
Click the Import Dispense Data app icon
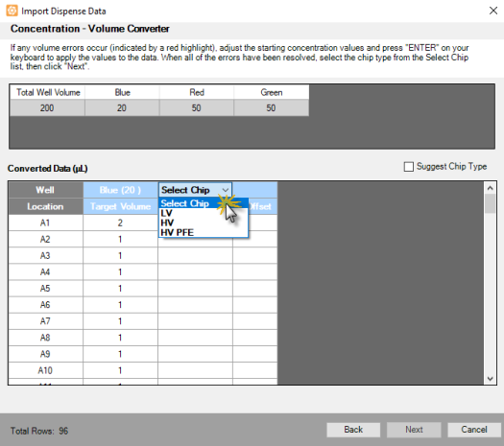click(x=12, y=11)
